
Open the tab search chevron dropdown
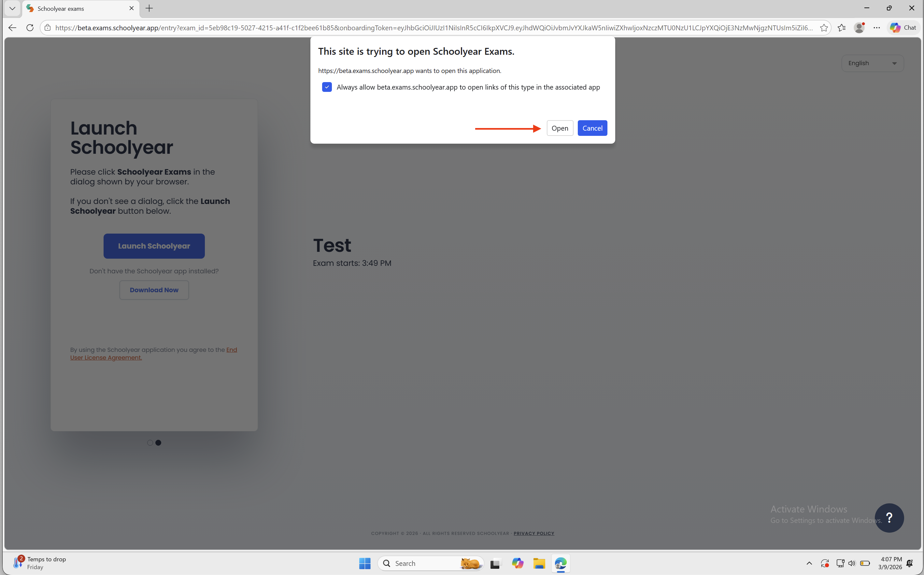click(x=12, y=8)
